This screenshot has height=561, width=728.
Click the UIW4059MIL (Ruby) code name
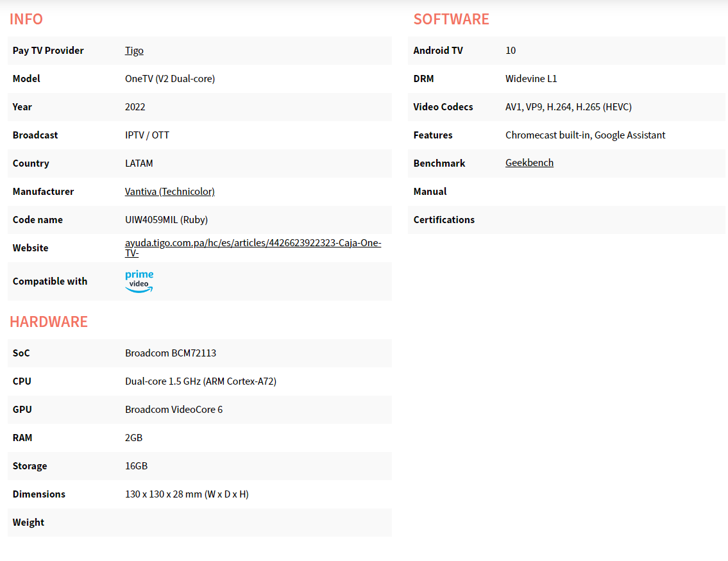click(x=166, y=220)
